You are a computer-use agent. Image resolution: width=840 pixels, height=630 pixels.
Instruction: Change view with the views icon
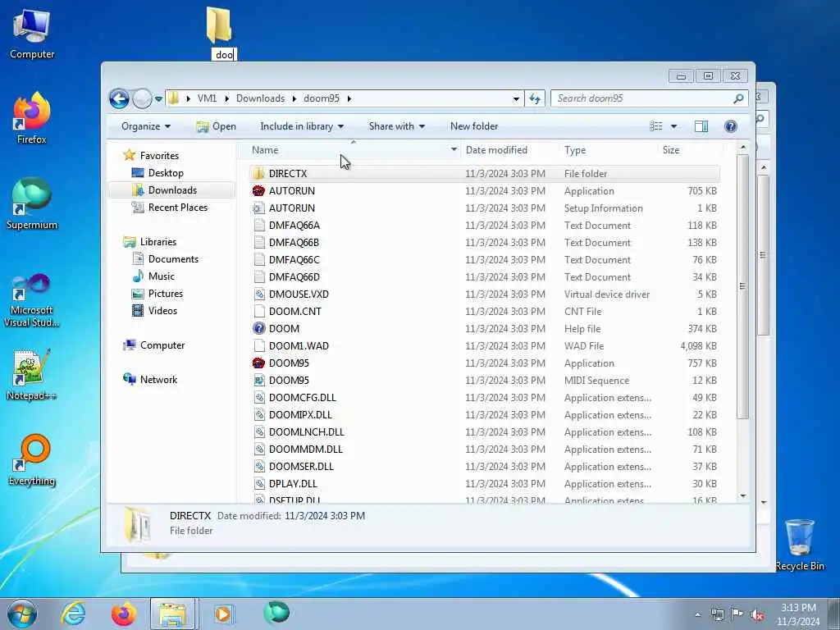click(x=656, y=126)
